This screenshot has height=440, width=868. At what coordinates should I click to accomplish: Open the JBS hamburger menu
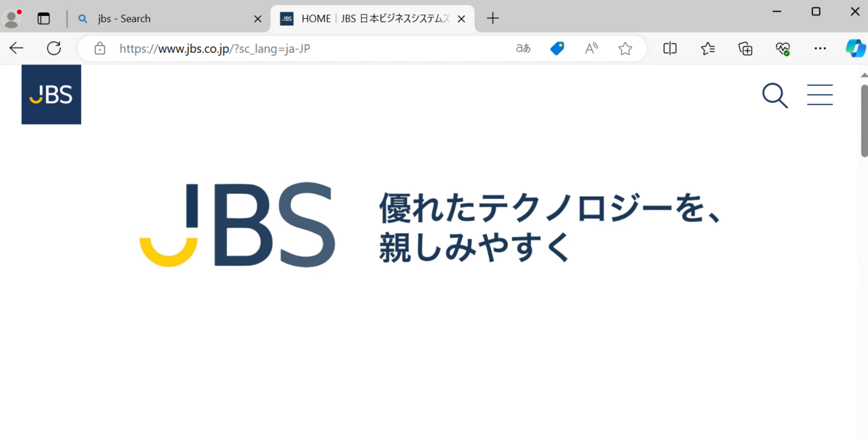pyautogui.click(x=820, y=95)
